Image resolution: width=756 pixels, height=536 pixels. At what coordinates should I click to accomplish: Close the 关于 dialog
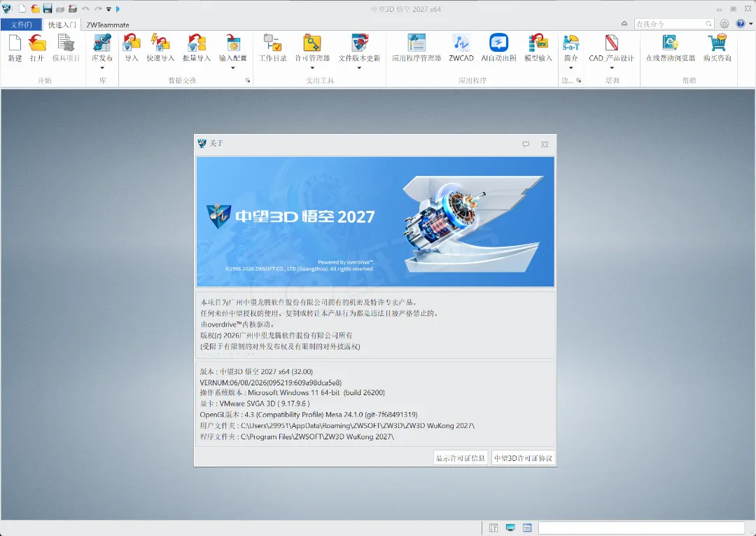545,144
